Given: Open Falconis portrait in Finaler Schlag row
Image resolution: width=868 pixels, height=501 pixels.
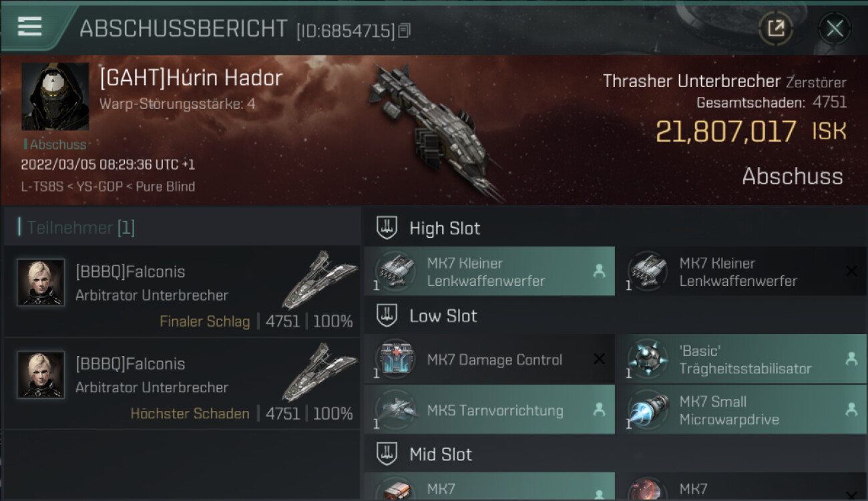Looking at the screenshot, I should [x=41, y=283].
